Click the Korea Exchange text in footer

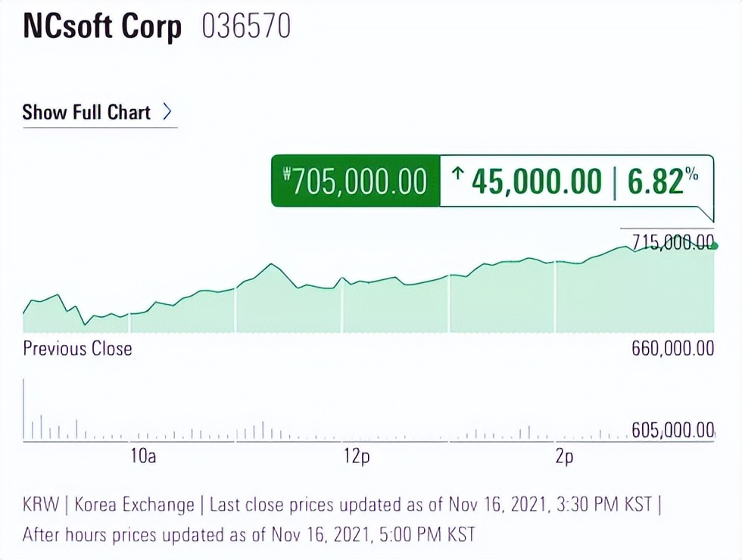tap(135, 505)
